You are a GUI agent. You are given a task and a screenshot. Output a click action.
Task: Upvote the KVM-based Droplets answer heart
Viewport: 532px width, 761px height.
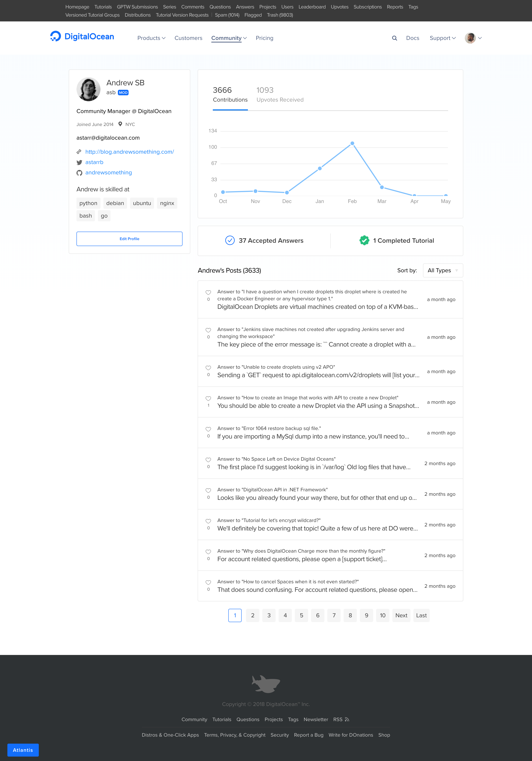208,292
